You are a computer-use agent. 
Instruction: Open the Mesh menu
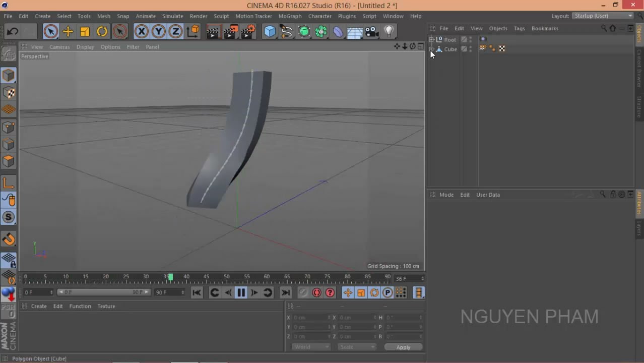point(103,16)
